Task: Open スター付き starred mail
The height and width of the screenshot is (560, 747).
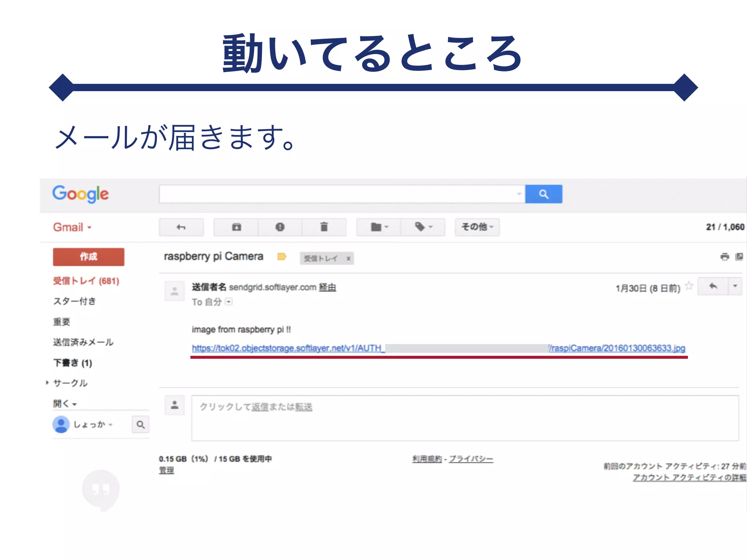Action: click(75, 301)
